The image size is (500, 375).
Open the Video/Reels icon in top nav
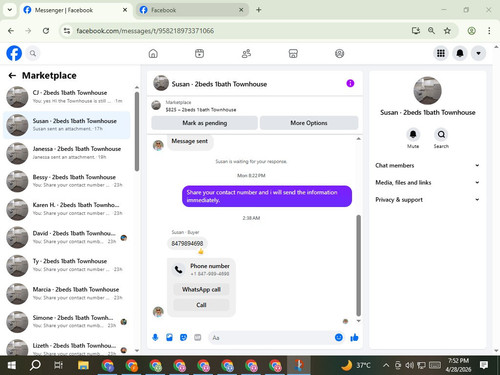tap(199, 53)
